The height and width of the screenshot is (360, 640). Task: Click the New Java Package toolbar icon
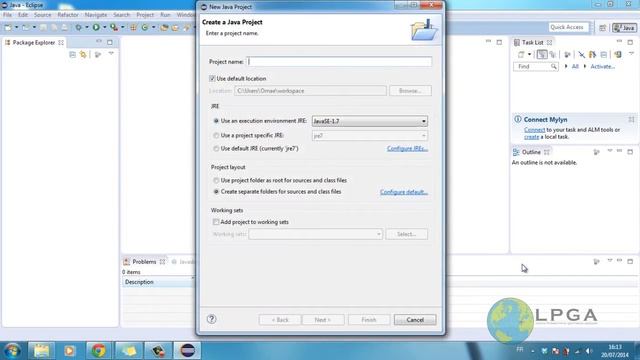coord(133,27)
